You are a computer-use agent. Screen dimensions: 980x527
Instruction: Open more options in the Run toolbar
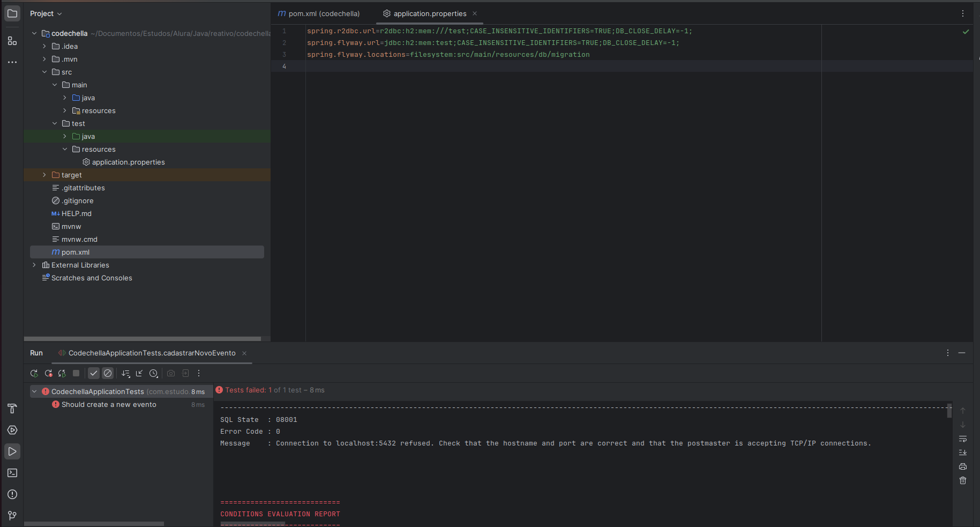[x=199, y=373]
